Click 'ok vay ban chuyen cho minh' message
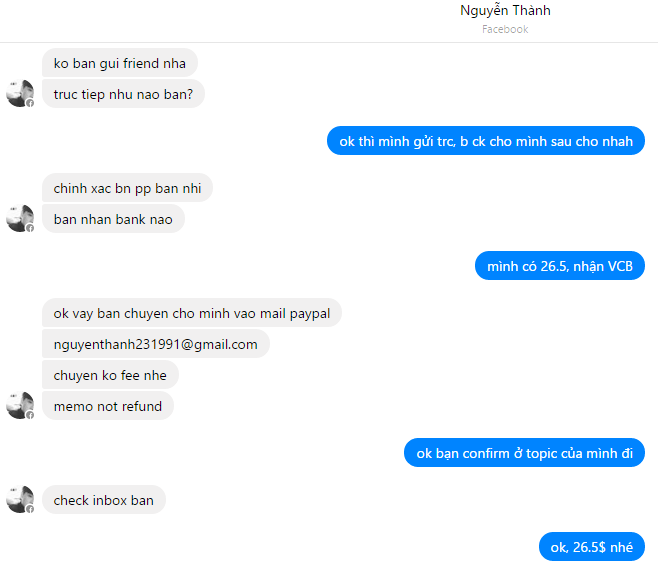Screen dimensions: 658x574 pos(192,313)
